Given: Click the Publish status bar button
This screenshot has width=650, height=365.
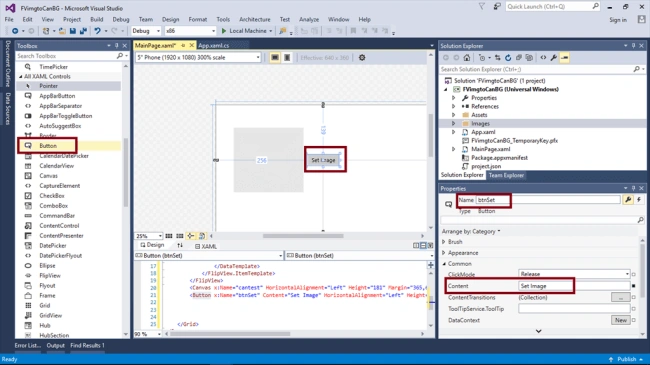Looking at the screenshot, I should (626, 359).
